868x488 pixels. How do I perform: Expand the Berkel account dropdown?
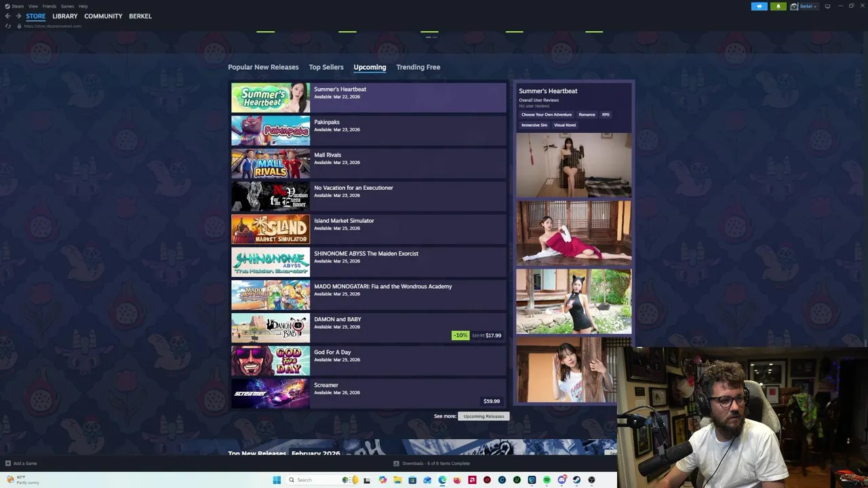pos(808,6)
